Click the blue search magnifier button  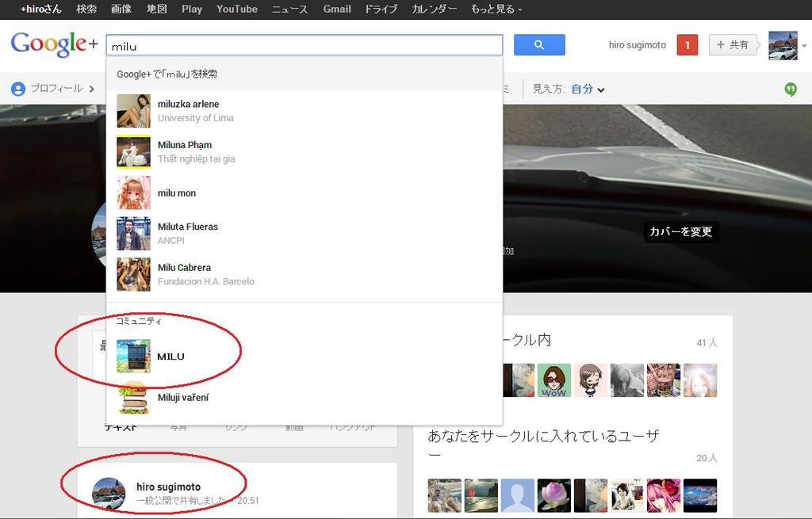[x=539, y=45]
